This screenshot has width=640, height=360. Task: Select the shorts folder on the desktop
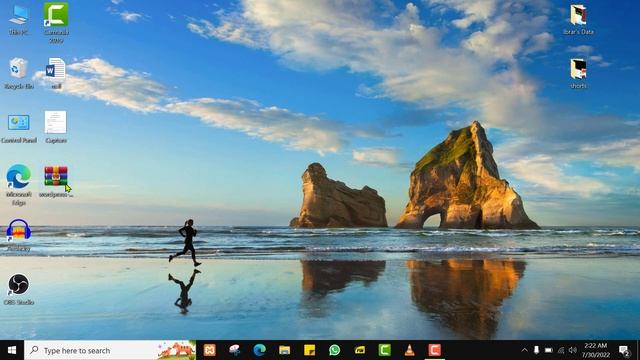click(x=578, y=73)
